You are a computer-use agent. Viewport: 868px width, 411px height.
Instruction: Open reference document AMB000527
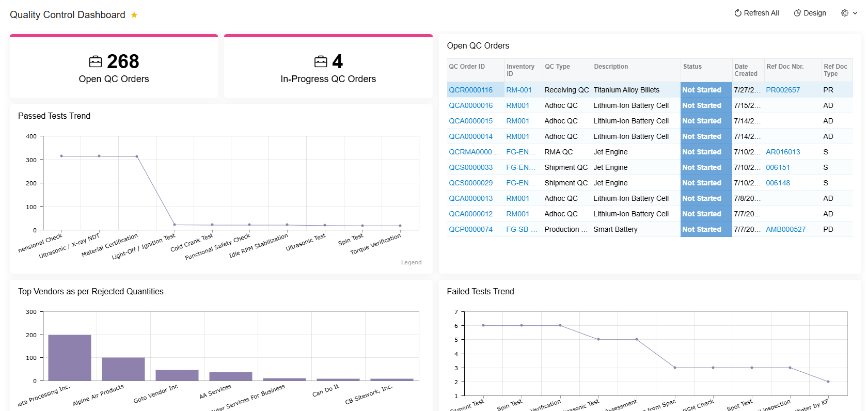(785, 229)
